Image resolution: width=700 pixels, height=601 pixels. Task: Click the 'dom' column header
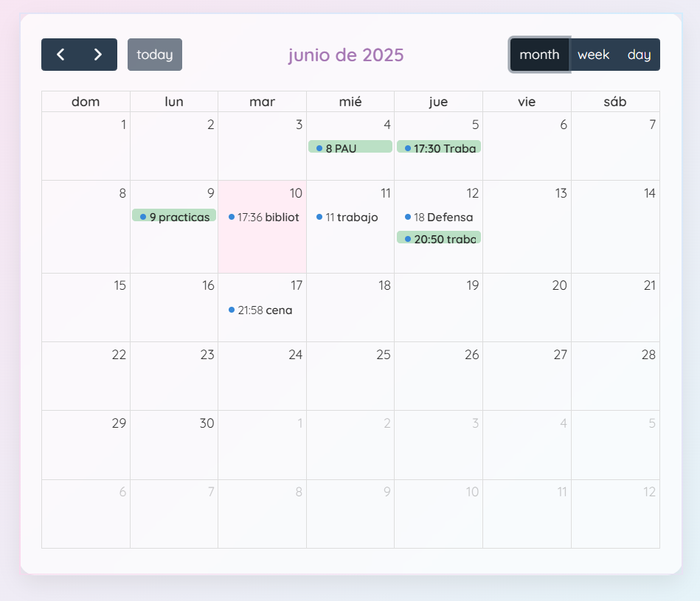(x=86, y=102)
